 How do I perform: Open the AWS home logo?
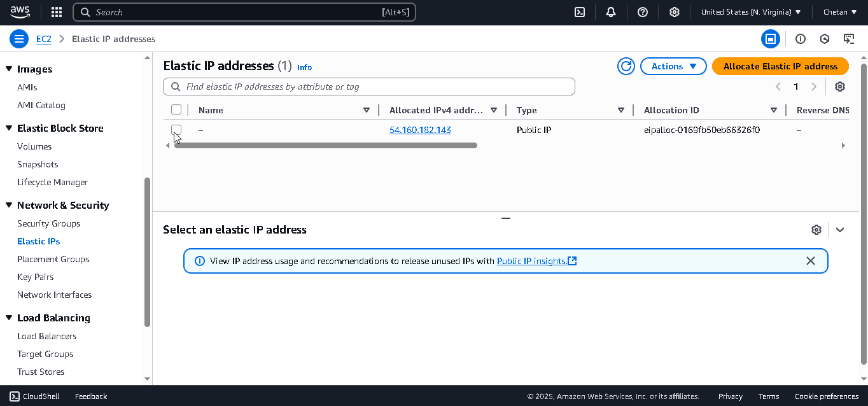point(20,11)
